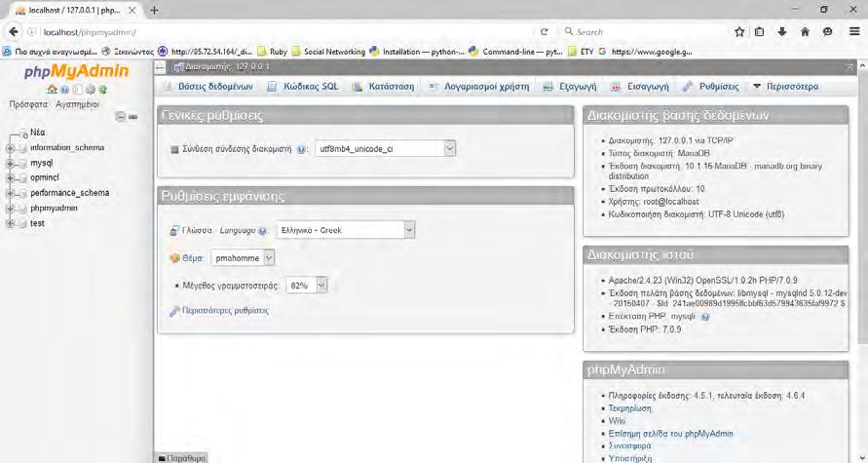
Task: Reload navigation panel with green refresh icon
Action: pyautogui.click(x=102, y=89)
